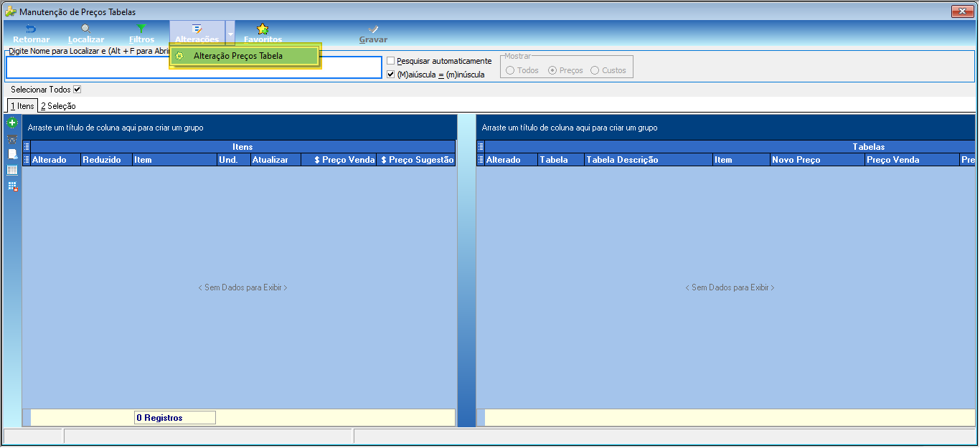The width and height of the screenshot is (980, 448).
Task: Click the Tabelas band chooser icon
Action: click(481, 147)
